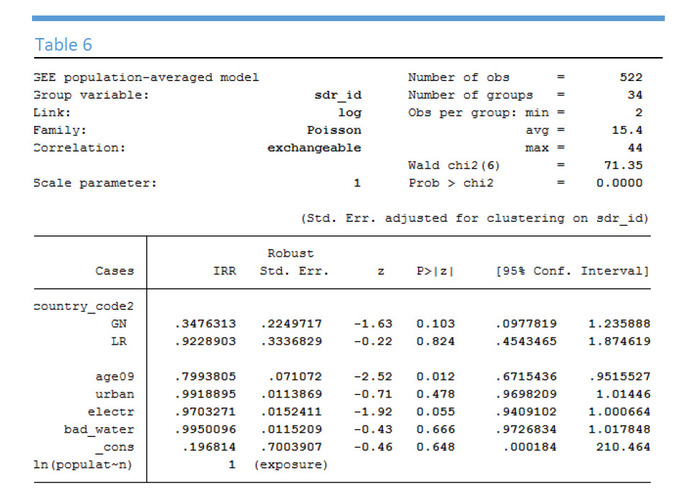The width and height of the screenshot is (695, 494).
Task: Click the 'bad_water' row label
Action: pyautogui.click(x=99, y=430)
